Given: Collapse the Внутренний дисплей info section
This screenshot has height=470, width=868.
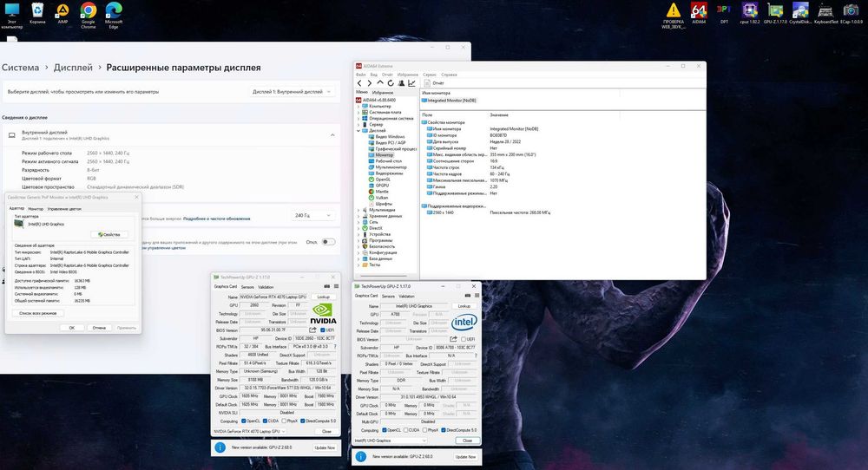Looking at the screenshot, I should click(x=332, y=135).
